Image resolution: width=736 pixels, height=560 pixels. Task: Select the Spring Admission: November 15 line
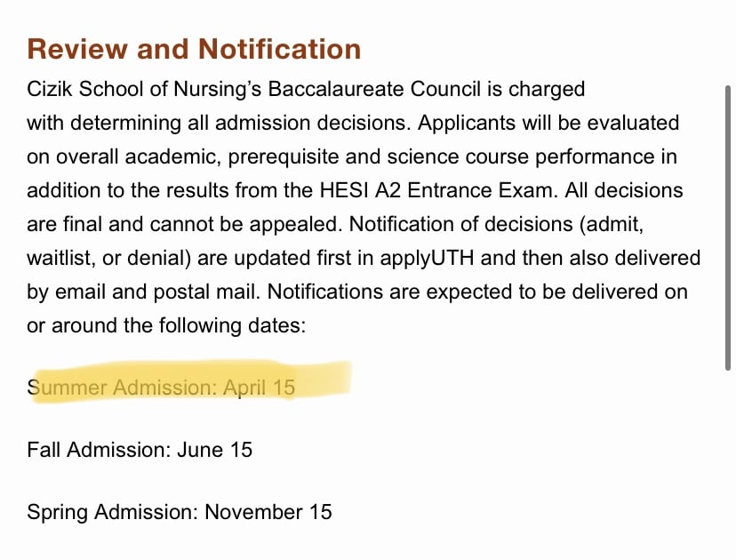(180, 512)
